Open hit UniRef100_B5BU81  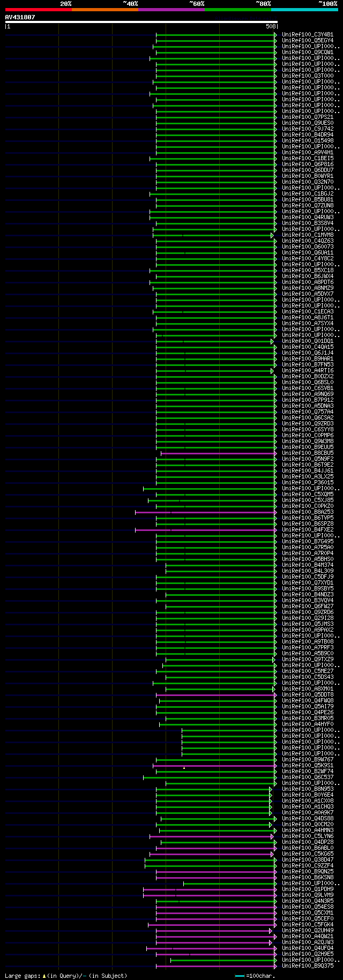tap(308, 200)
